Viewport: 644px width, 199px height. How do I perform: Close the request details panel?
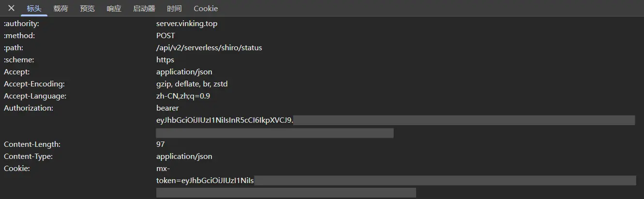click(12, 8)
